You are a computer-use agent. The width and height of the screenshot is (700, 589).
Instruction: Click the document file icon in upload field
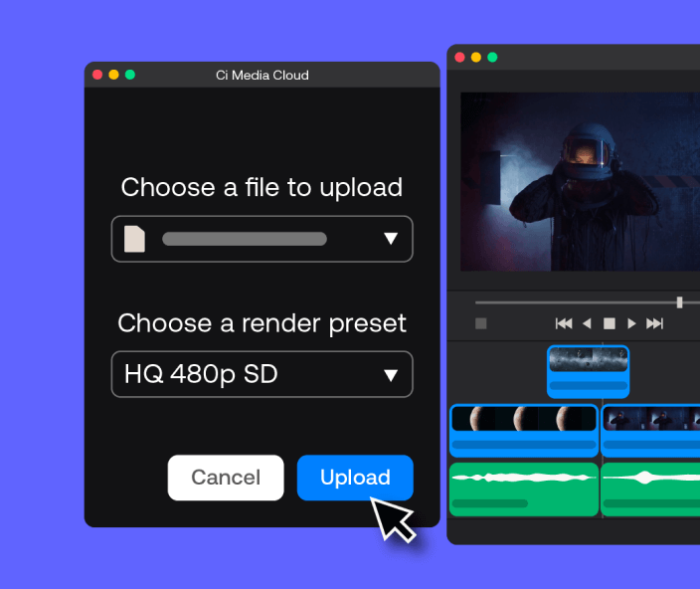(x=134, y=239)
